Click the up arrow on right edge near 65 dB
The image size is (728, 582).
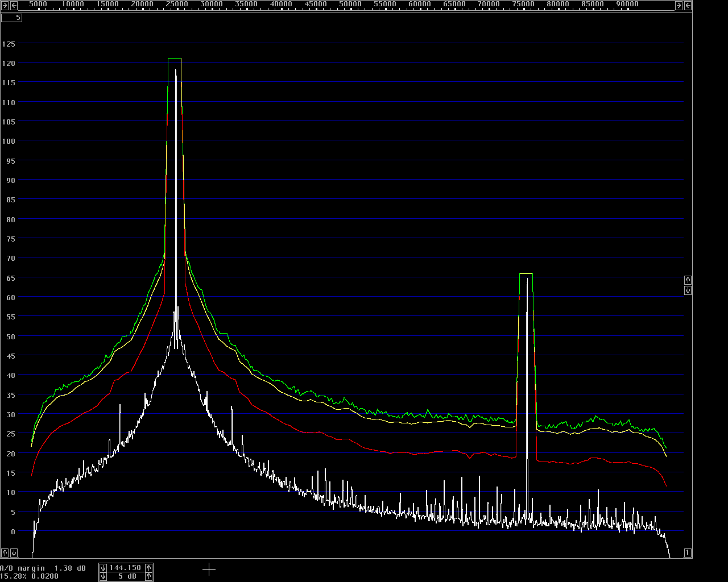688,280
